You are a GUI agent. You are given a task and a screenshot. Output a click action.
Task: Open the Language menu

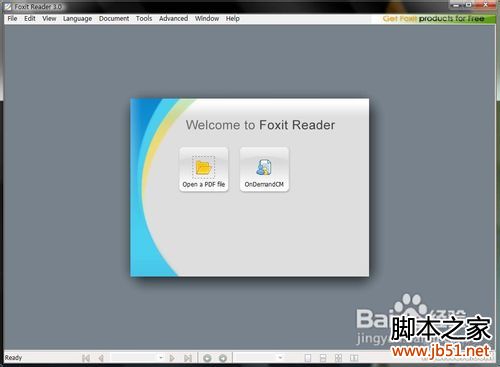[x=77, y=19]
